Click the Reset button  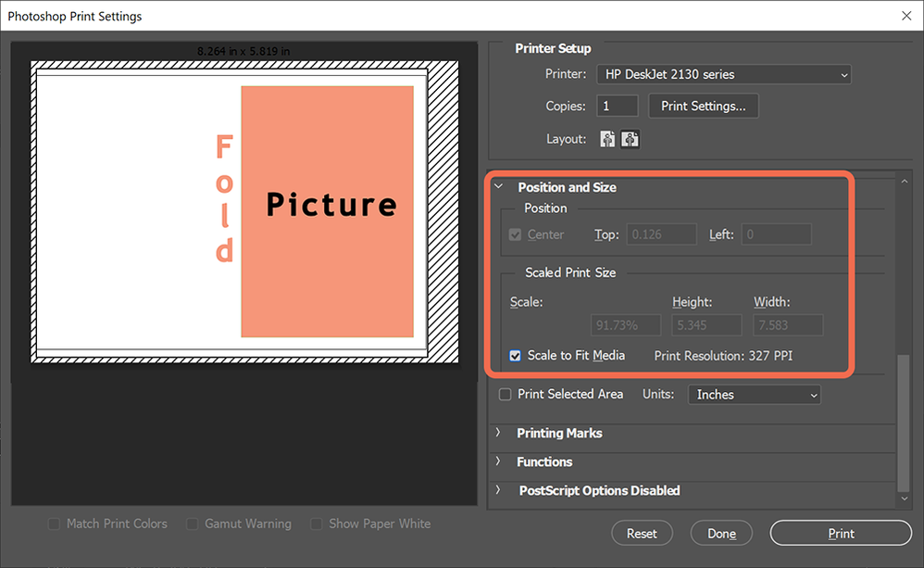642,533
